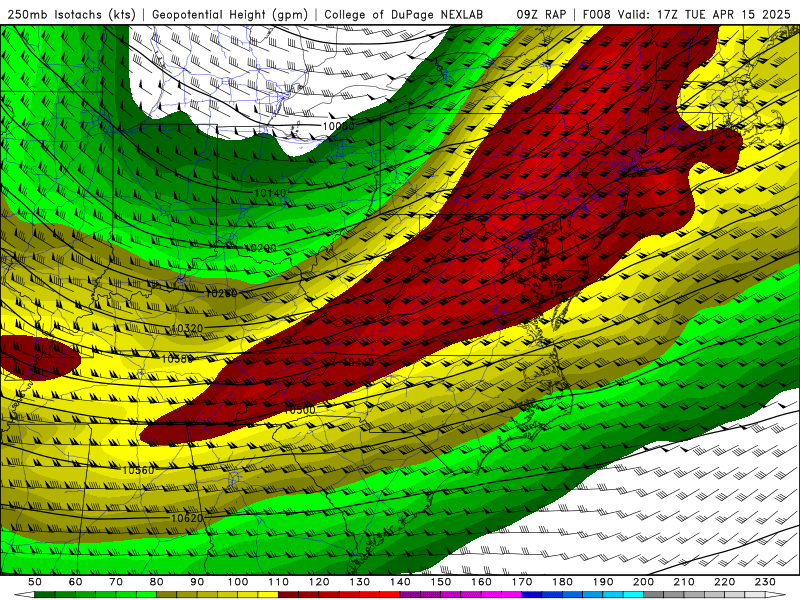This screenshot has height=600, width=800.
Task: Click the 80 value on the color scale
Action: (157, 582)
